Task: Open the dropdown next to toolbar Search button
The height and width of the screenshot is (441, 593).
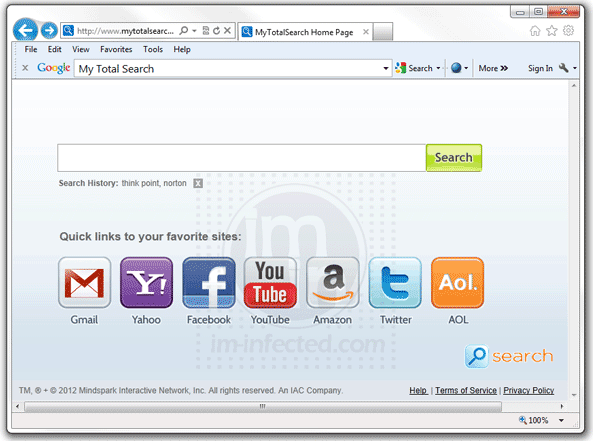Action: pyautogui.click(x=438, y=68)
